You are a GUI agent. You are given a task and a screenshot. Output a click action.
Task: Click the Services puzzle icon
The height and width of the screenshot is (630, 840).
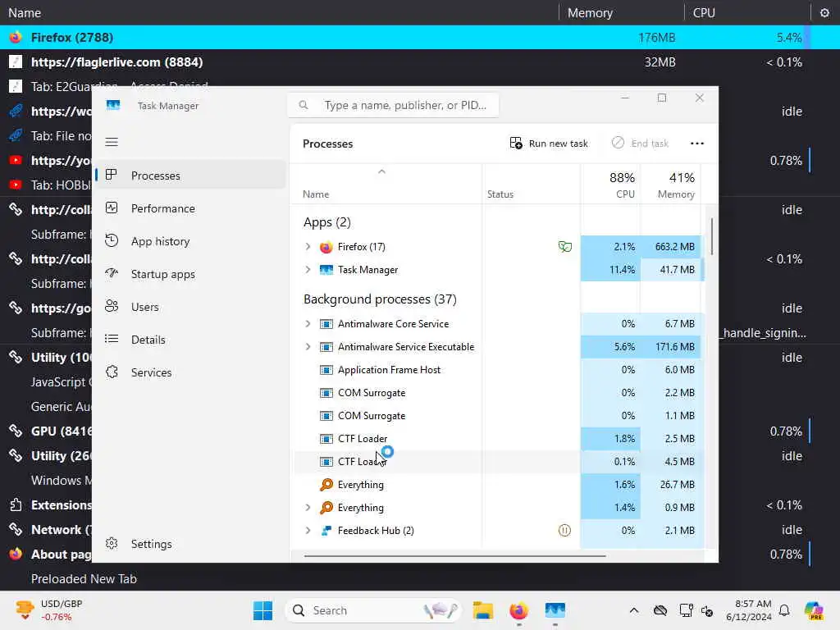point(112,372)
